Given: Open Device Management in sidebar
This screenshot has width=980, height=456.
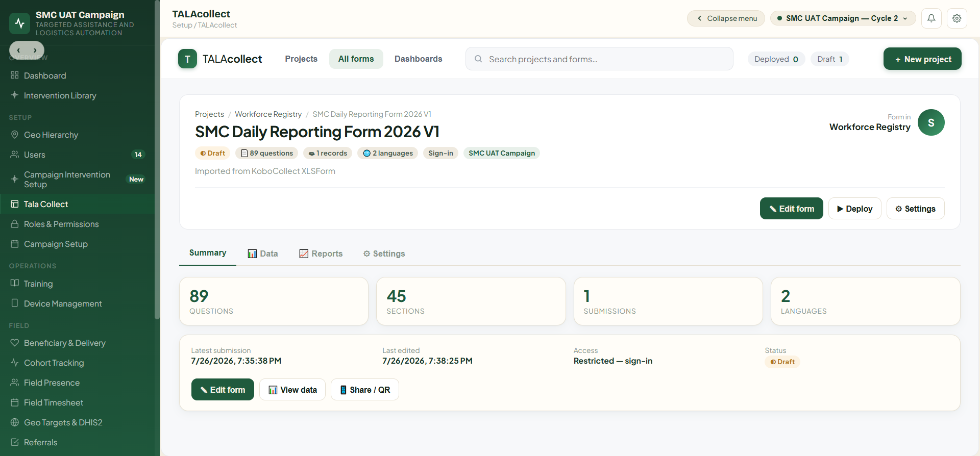Looking at the screenshot, I should [x=77, y=303].
